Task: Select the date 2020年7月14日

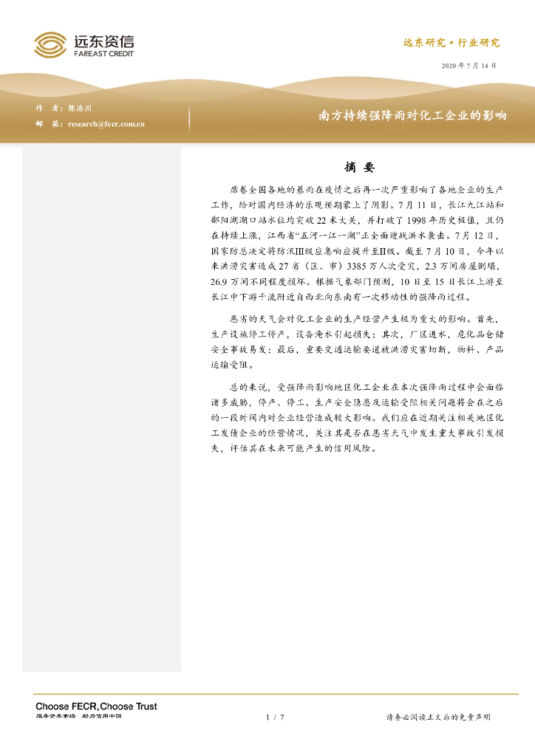Action: (469, 66)
